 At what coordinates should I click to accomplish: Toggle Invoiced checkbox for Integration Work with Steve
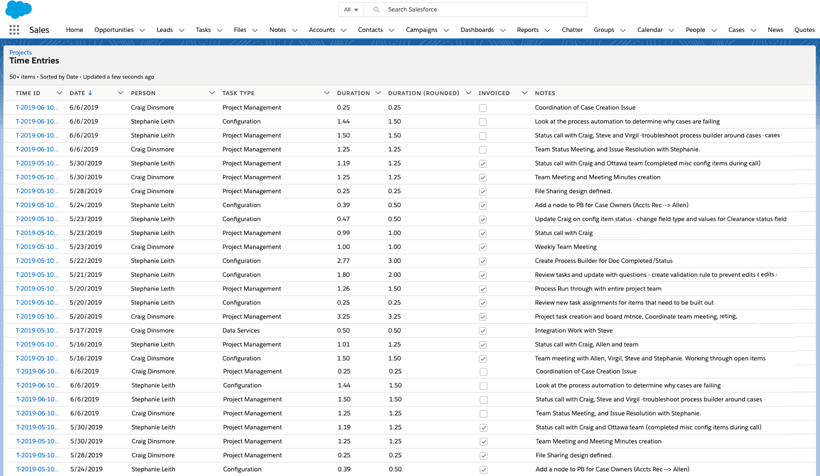point(483,330)
